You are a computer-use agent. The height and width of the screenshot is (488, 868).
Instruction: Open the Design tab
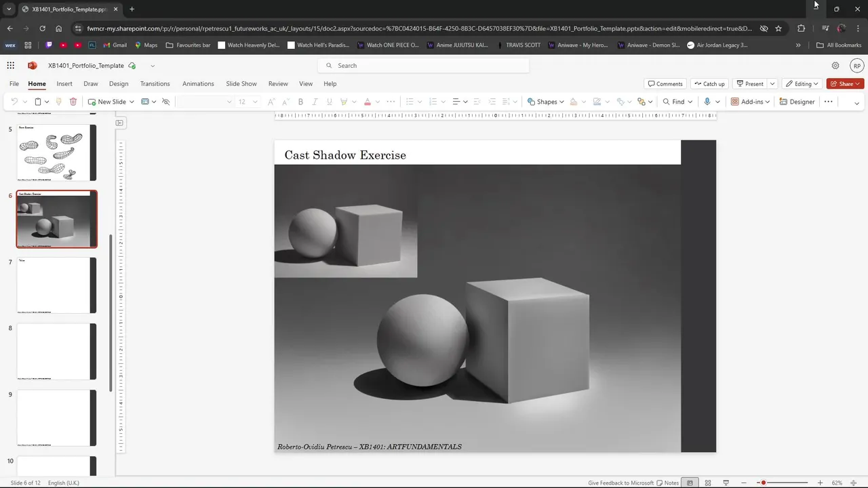pos(119,84)
